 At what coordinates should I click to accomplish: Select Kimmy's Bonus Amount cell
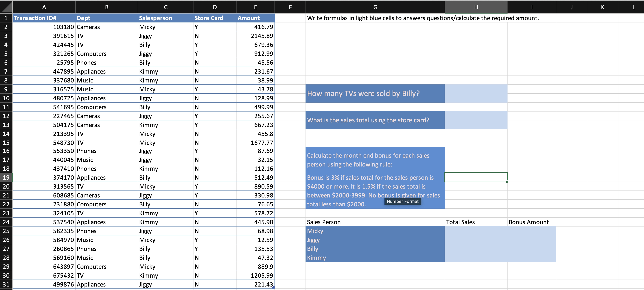[532, 257]
